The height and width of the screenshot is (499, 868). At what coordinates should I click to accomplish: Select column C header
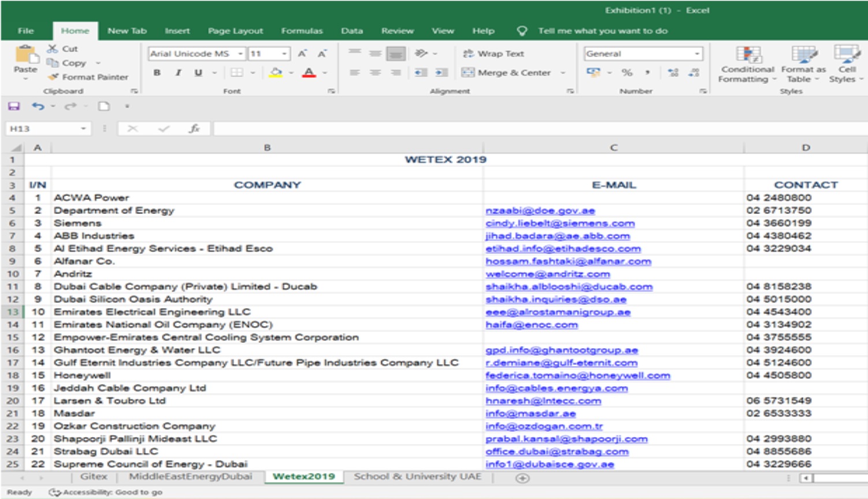613,147
